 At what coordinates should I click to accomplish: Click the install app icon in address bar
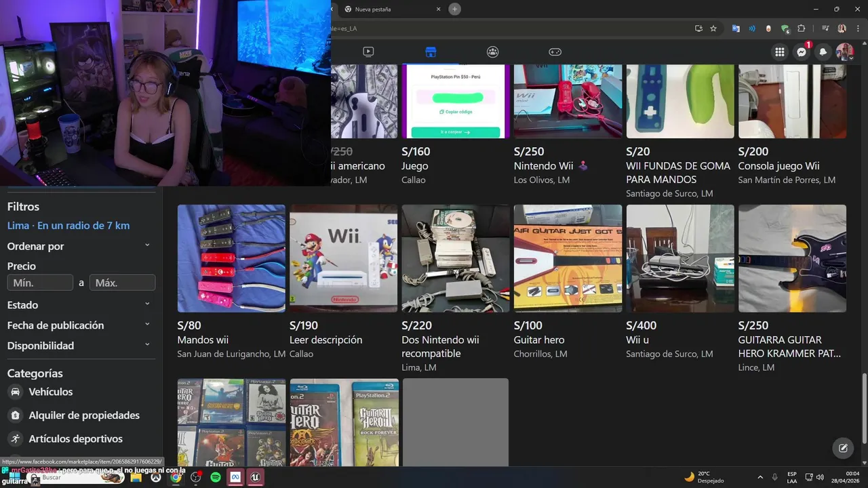698,28
